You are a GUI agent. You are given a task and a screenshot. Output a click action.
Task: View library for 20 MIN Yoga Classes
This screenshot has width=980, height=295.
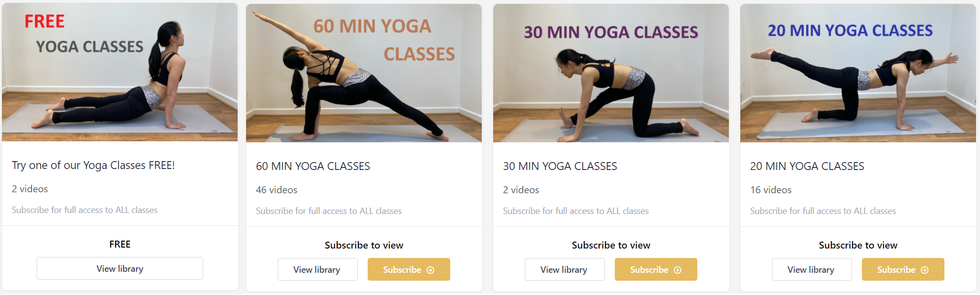click(811, 269)
